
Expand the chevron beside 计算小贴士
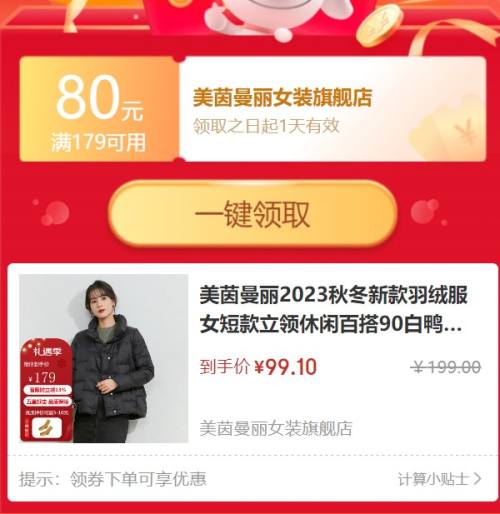pyautogui.click(x=477, y=479)
